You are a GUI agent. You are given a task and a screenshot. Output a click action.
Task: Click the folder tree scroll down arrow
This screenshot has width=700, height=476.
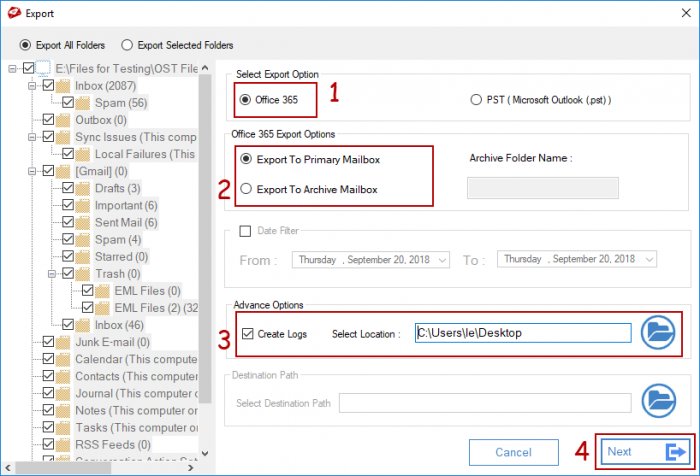[205, 453]
